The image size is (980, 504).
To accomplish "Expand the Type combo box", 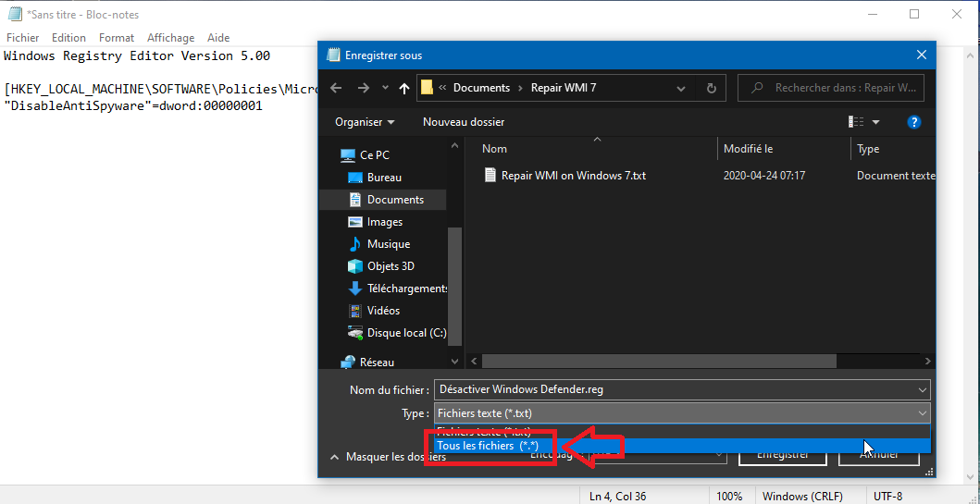I will click(x=682, y=413).
